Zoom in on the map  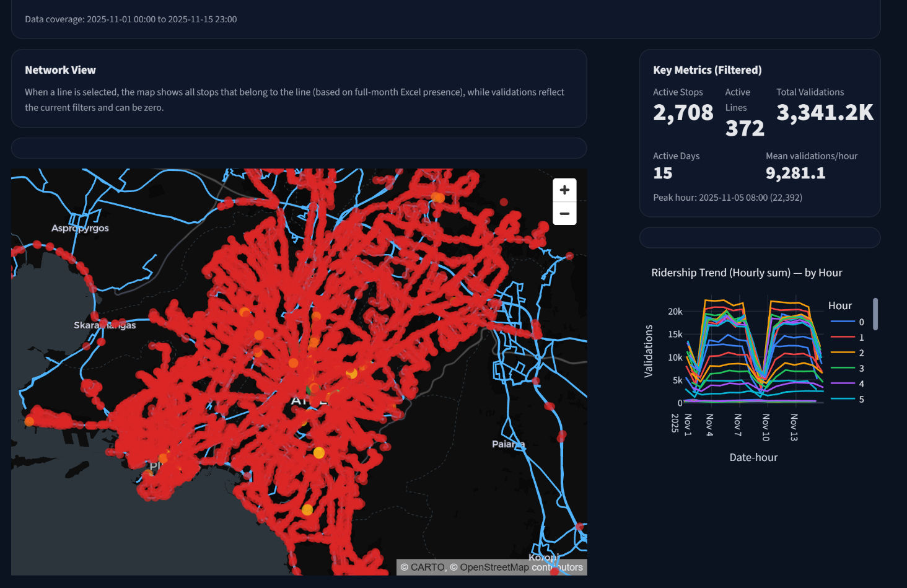coord(564,189)
